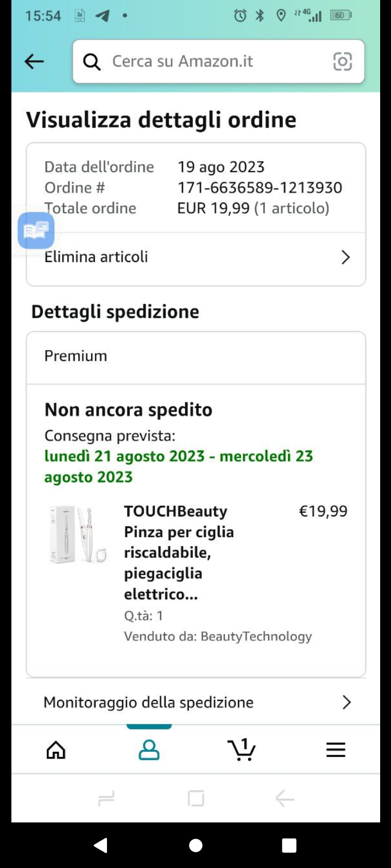Tap order number 171-6636589-1213930
The width and height of the screenshot is (391, 868).
click(260, 188)
